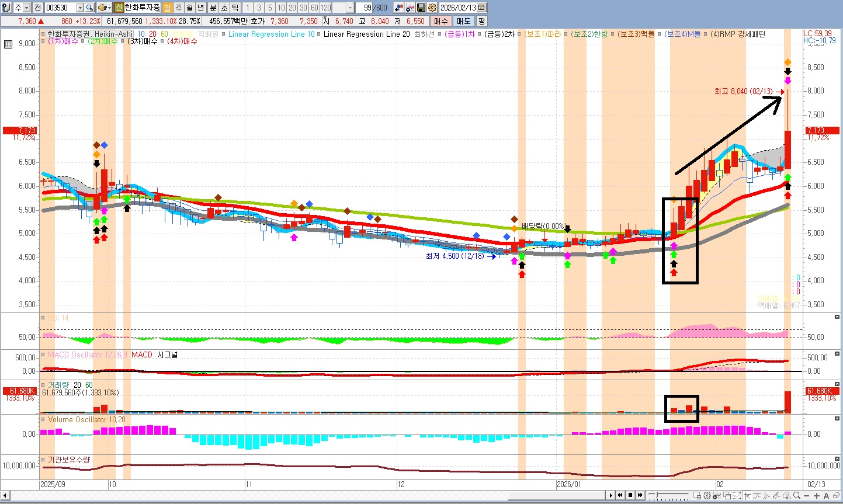Open the gear chart settings icon in top toolbar
Viewport: 843px width, 504px height.
[432, 8]
